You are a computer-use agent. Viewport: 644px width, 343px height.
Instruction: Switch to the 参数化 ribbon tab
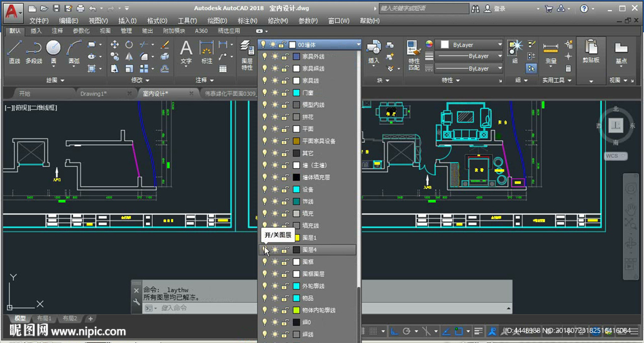pos(81,31)
